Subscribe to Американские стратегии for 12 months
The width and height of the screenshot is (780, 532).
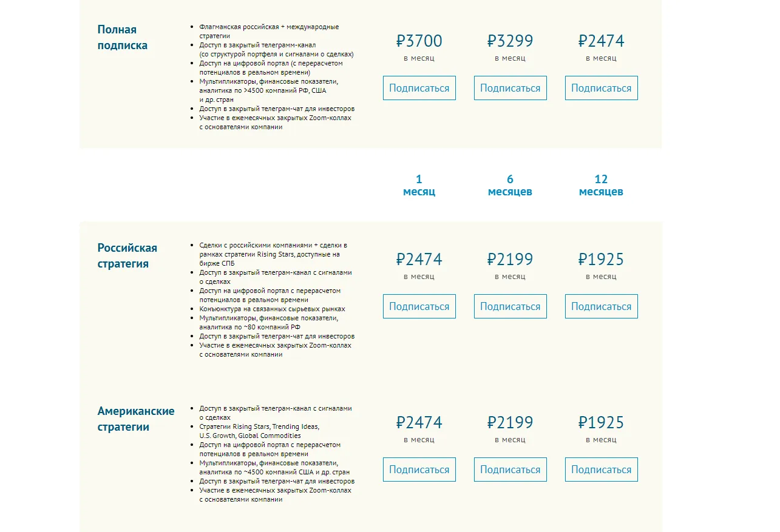pyautogui.click(x=601, y=470)
